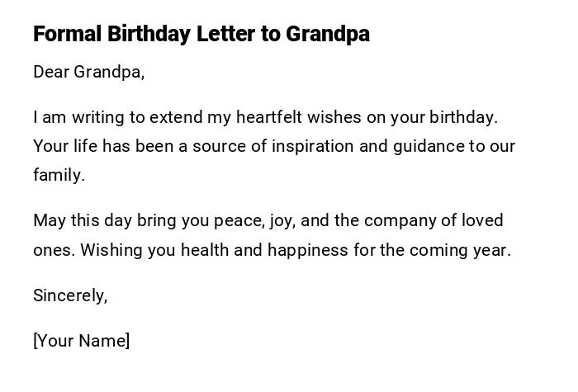
Task: Click the word 'family.' ending first paragraph
Action: [59, 175]
